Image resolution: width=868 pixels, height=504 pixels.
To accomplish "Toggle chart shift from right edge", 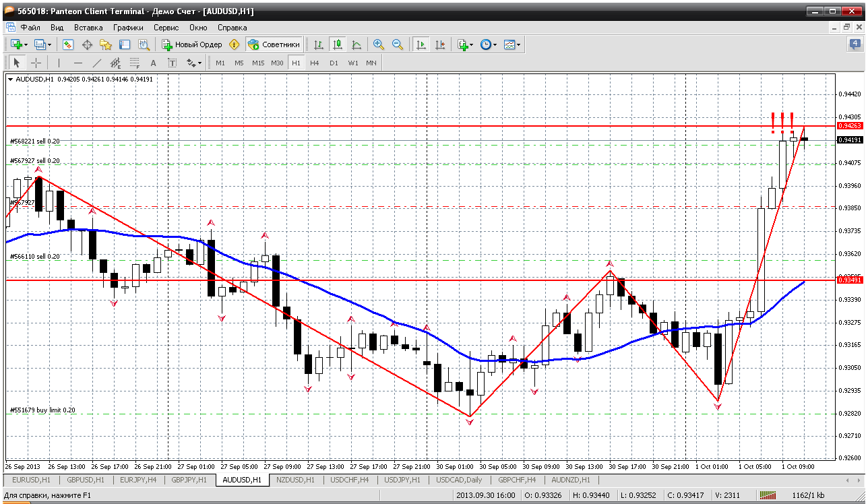I will 440,44.
